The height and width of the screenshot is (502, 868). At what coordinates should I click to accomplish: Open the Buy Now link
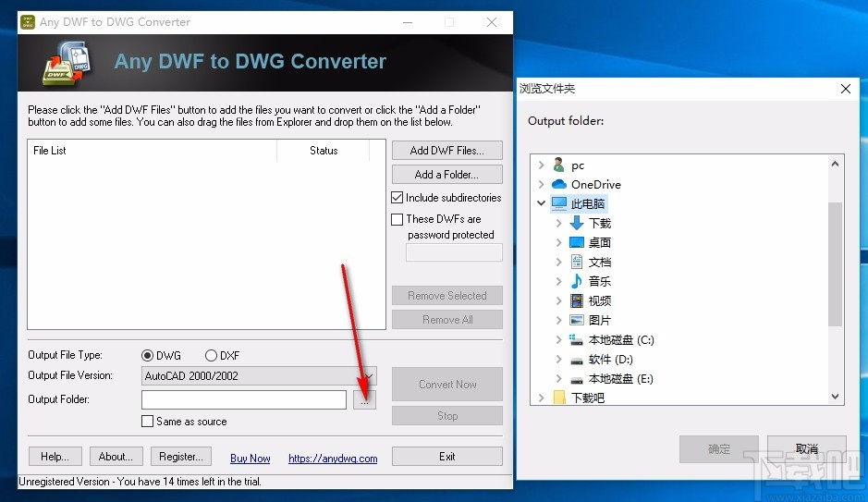pos(251,459)
